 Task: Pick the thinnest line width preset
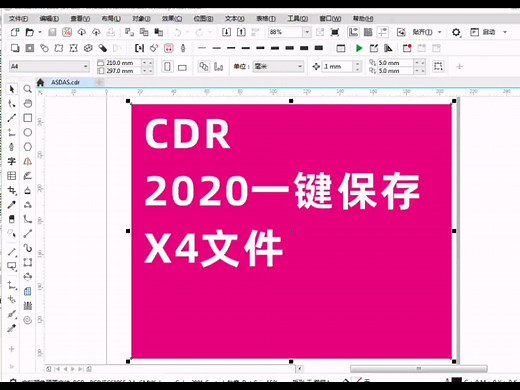(x=202, y=48)
